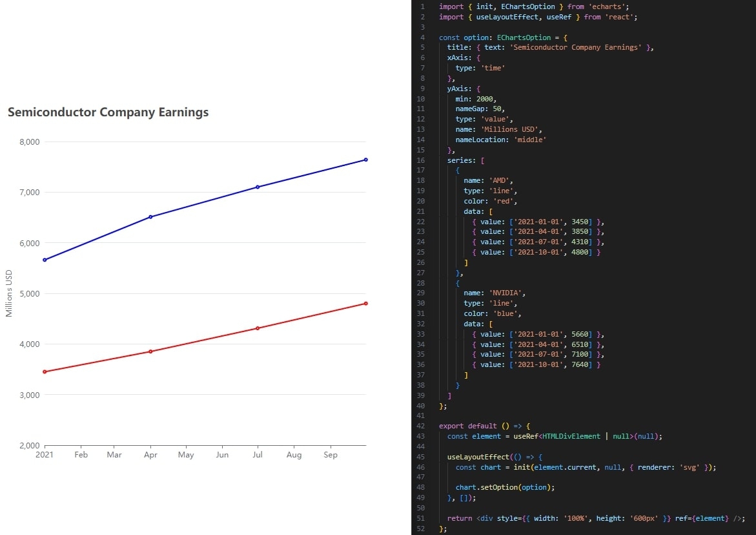Click the '2021' label on the x-axis
The image size is (756, 535).
45,455
